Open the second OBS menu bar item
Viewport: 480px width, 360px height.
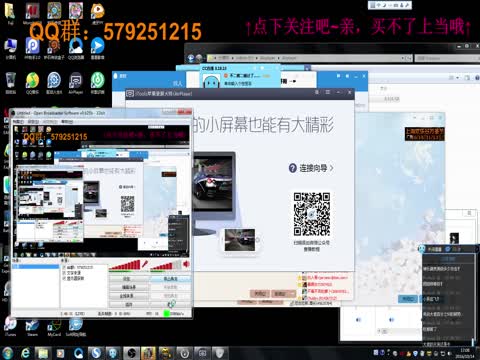[33, 122]
